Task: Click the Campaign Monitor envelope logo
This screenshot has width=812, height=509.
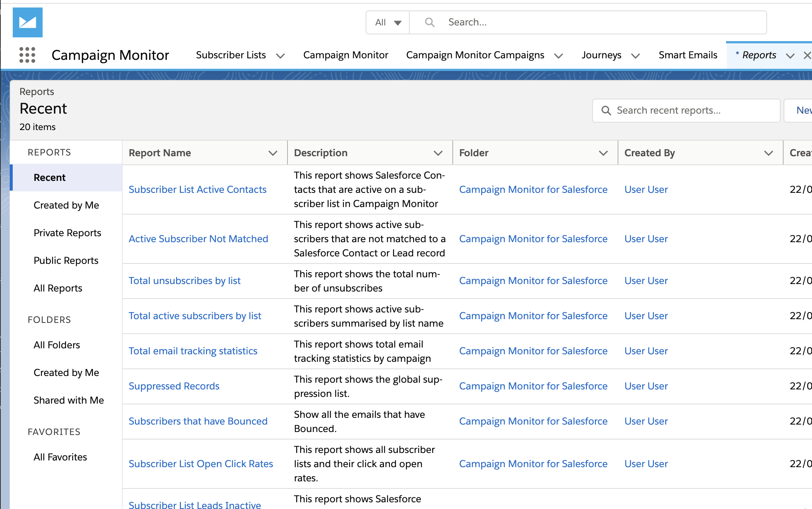Action: pos(28,22)
